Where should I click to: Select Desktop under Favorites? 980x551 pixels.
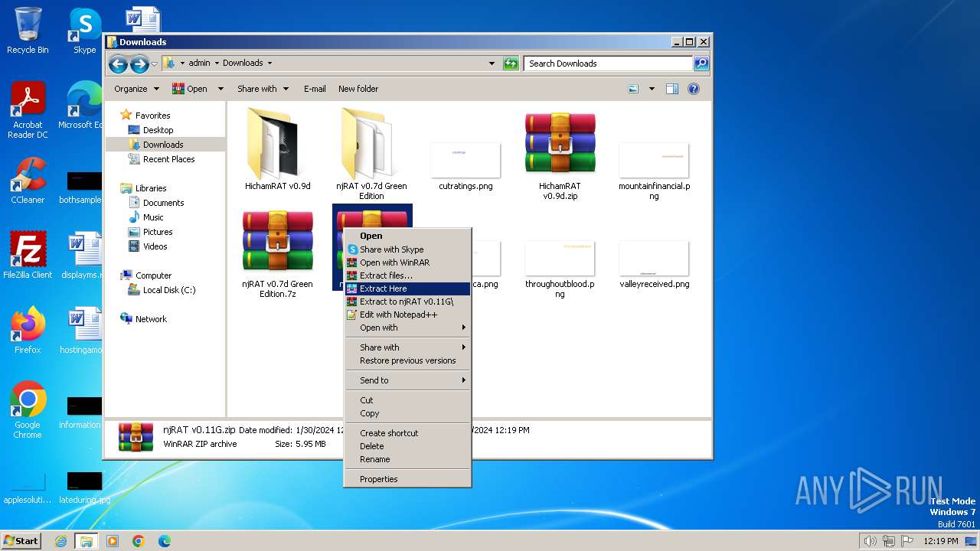(158, 130)
